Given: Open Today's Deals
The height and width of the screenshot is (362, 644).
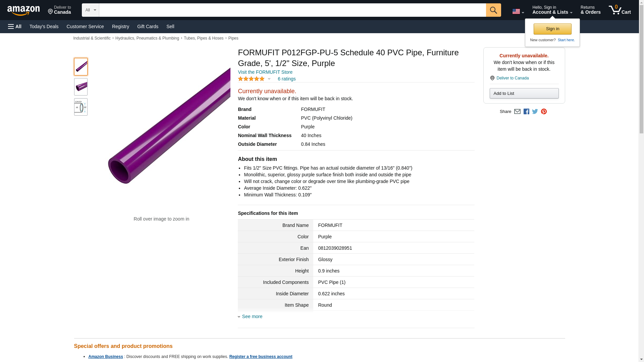Looking at the screenshot, I should pos(44,26).
